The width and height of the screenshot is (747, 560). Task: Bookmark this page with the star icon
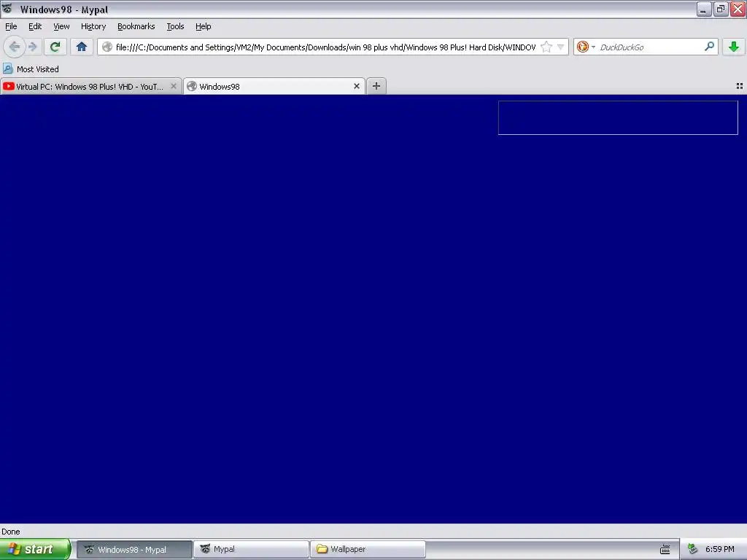point(546,47)
